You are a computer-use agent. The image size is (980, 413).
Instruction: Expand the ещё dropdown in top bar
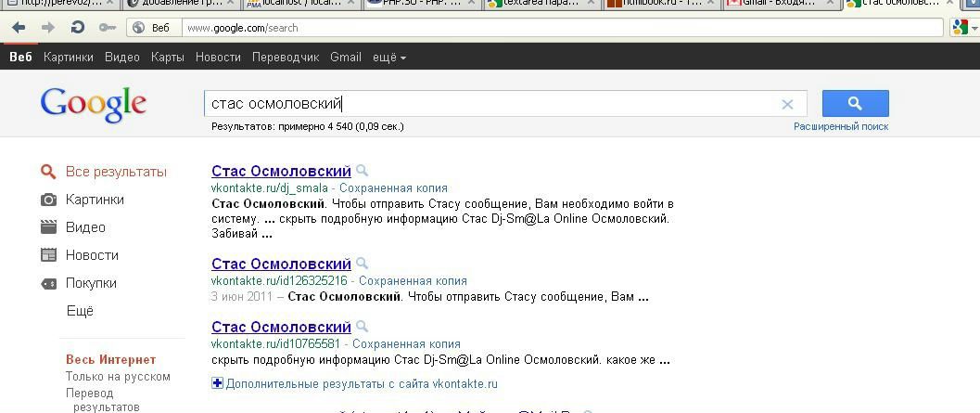pyautogui.click(x=389, y=57)
